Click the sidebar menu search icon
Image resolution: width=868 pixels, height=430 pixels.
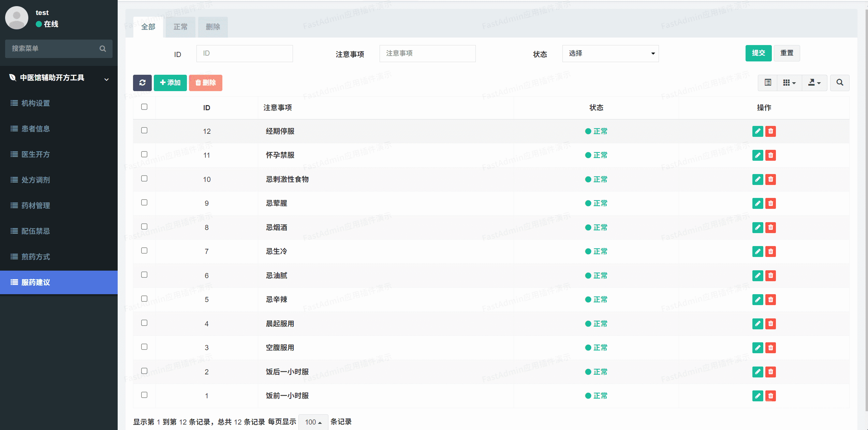click(x=103, y=48)
